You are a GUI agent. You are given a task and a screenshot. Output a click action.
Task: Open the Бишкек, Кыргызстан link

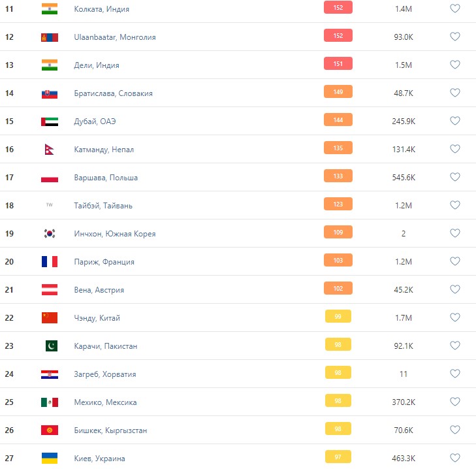110,430
